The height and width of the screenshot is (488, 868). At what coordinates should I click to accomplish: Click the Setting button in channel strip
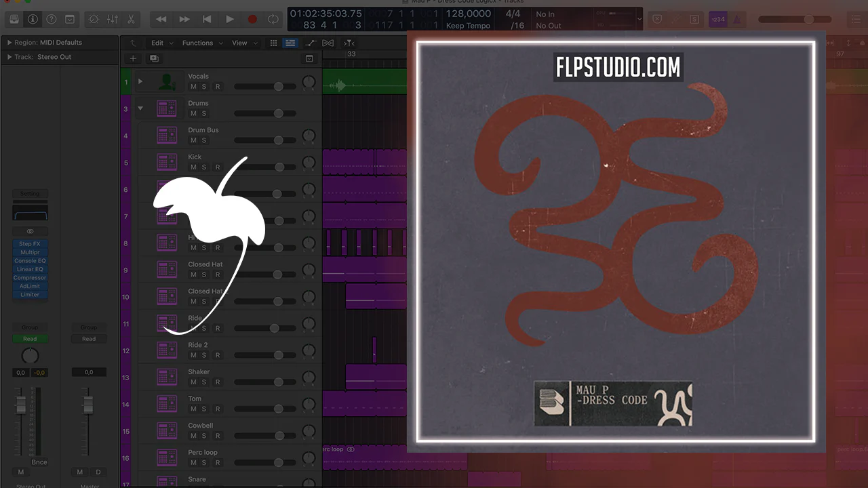tap(30, 194)
